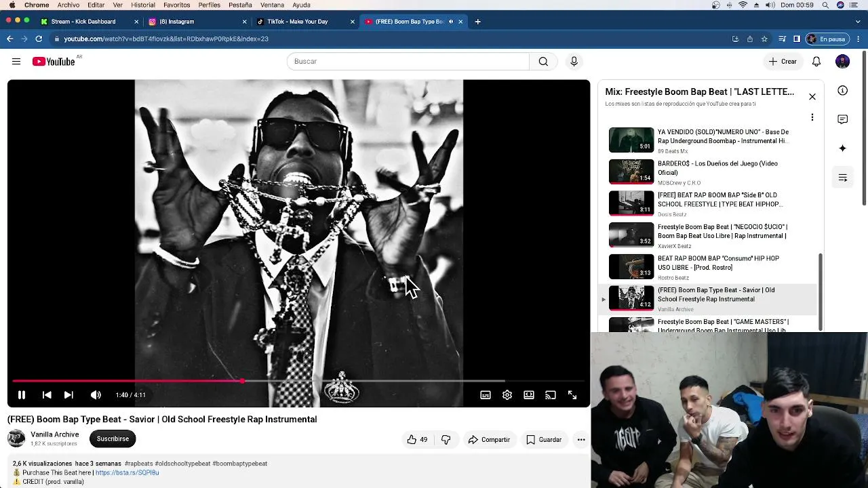Enter fullscreen mode on the player
The height and width of the screenshot is (488, 868).
click(572, 395)
